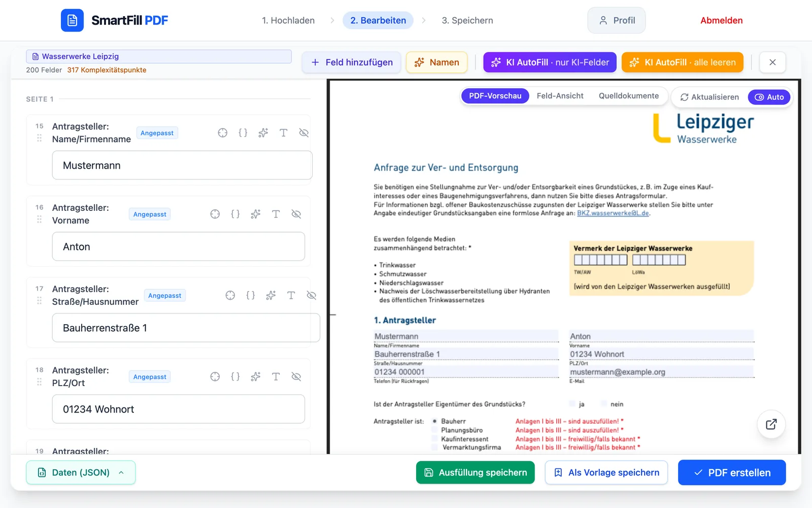Hide the Name/Firmenname field with eye-off icon
Viewport: 812px width, 508px height.
(x=304, y=133)
